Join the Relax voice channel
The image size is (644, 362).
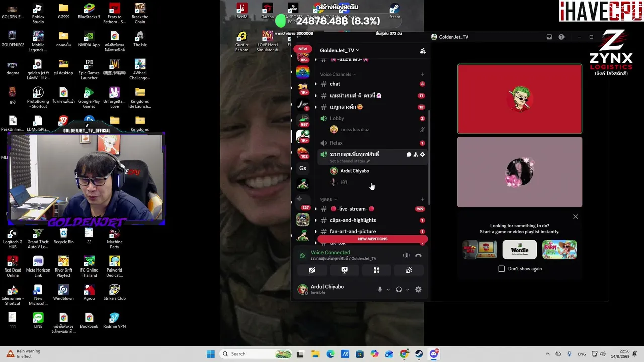[x=372, y=143]
